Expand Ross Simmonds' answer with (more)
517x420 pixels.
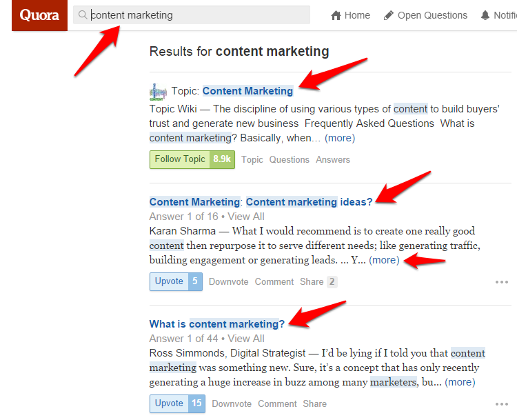point(460,382)
